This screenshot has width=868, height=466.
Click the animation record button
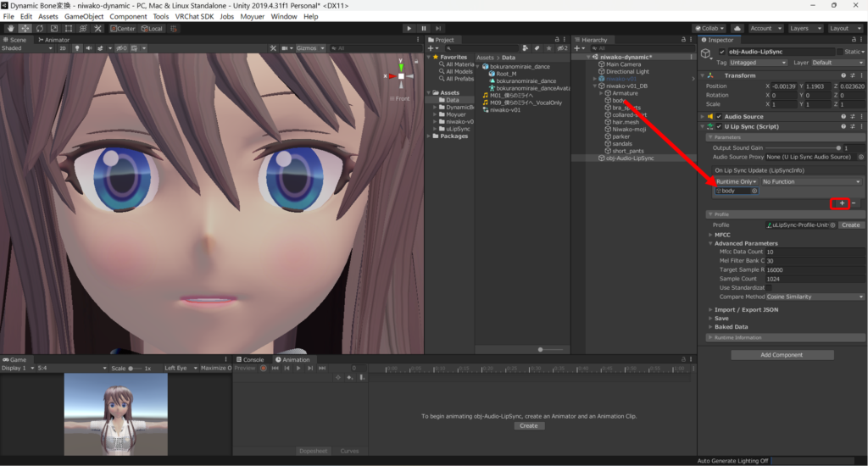tap(263, 369)
